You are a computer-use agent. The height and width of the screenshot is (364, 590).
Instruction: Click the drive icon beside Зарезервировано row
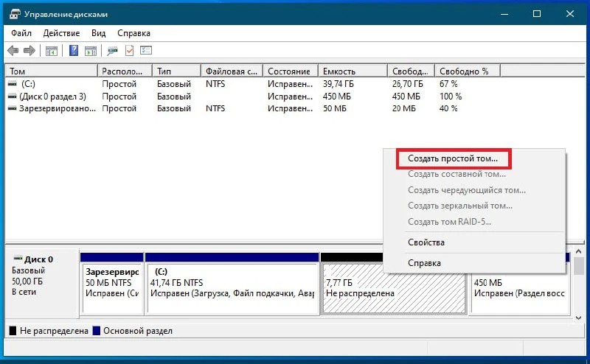pos(13,108)
